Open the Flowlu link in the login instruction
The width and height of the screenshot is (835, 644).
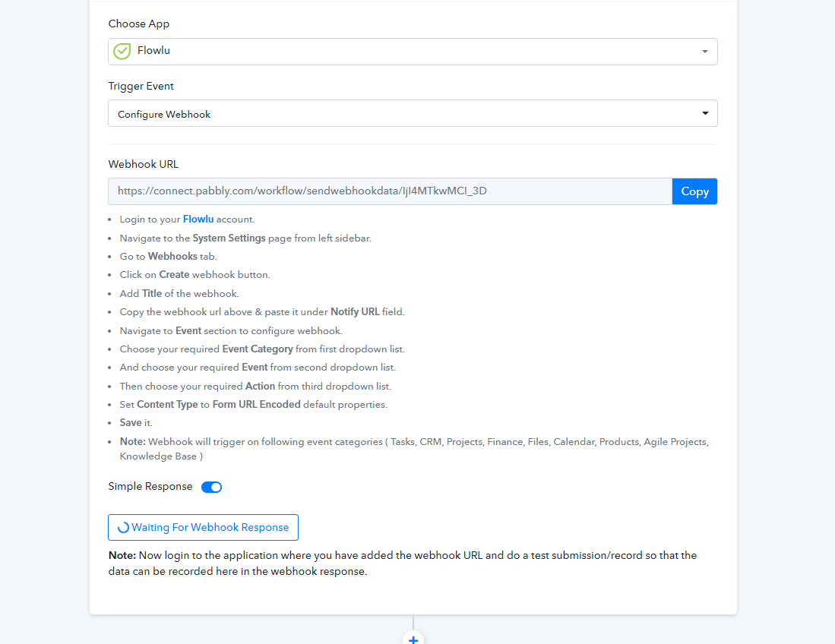pyautogui.click(x=198, y=219)
